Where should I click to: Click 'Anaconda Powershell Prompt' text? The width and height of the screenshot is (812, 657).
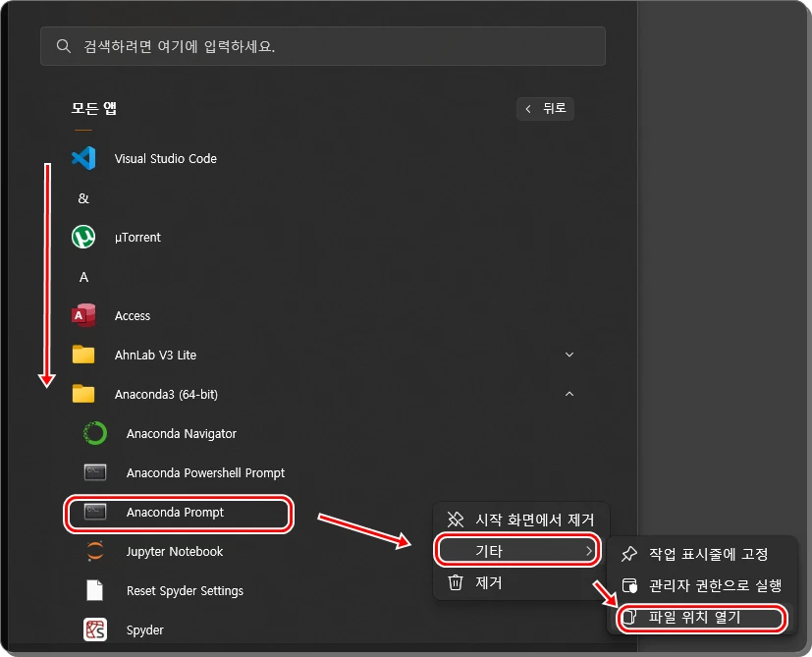point(205,473)
